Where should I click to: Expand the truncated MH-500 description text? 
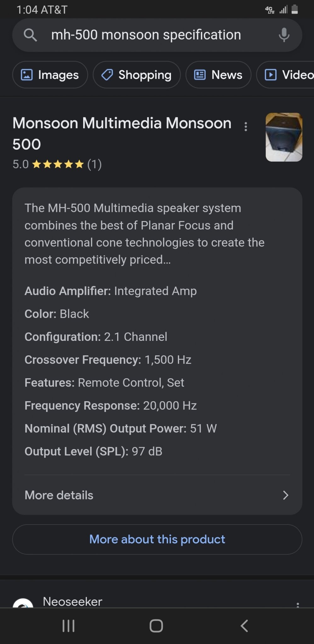pyautogui.click(x=145, y=234)
